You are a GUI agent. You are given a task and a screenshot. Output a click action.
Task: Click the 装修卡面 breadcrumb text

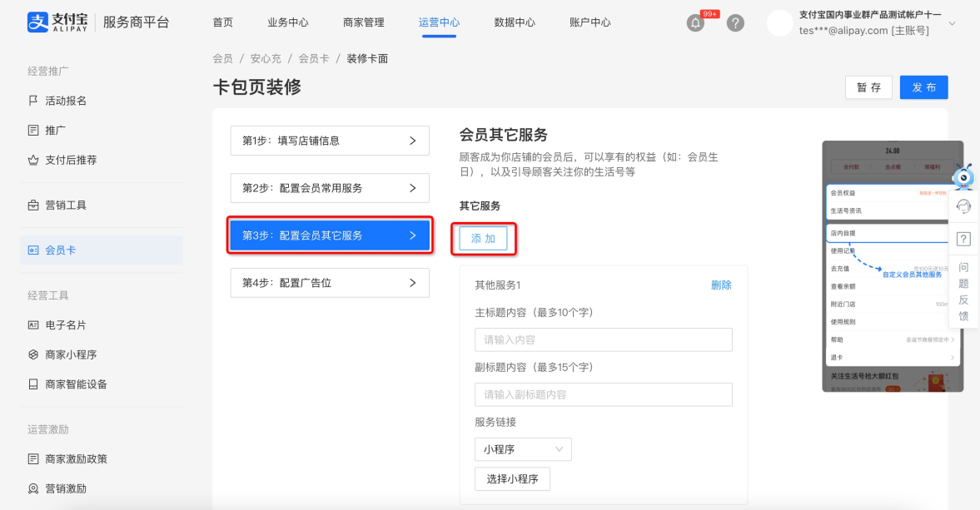(367, 59)
